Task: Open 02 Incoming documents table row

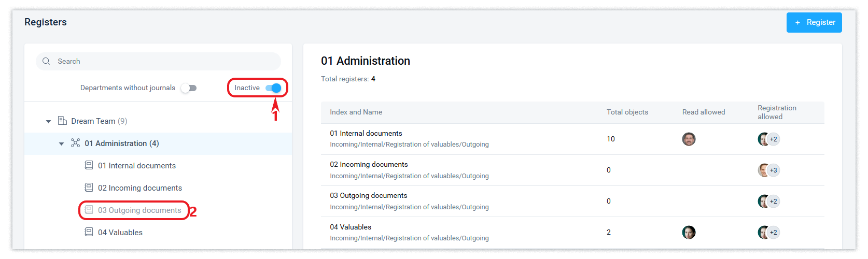Action: (x=369, y=165)
